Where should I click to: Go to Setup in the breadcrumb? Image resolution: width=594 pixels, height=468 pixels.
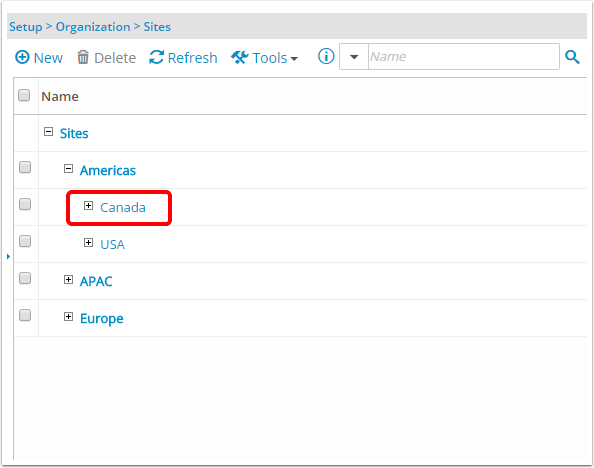[26, 27]
